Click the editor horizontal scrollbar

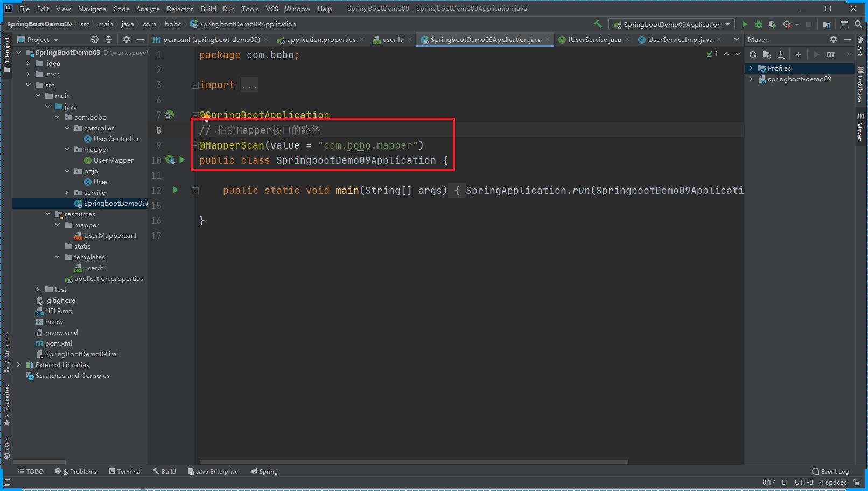pyautogui.click(x=414, y=462)
